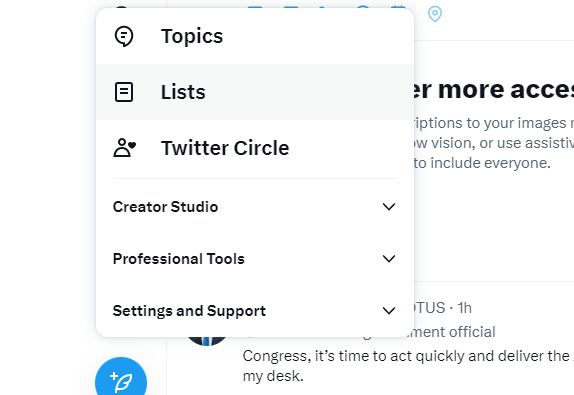Click the Twitter Circle person-heart icon
Image resolution: width=574 pixels, height=395 pixels.
tap(124, 148)
